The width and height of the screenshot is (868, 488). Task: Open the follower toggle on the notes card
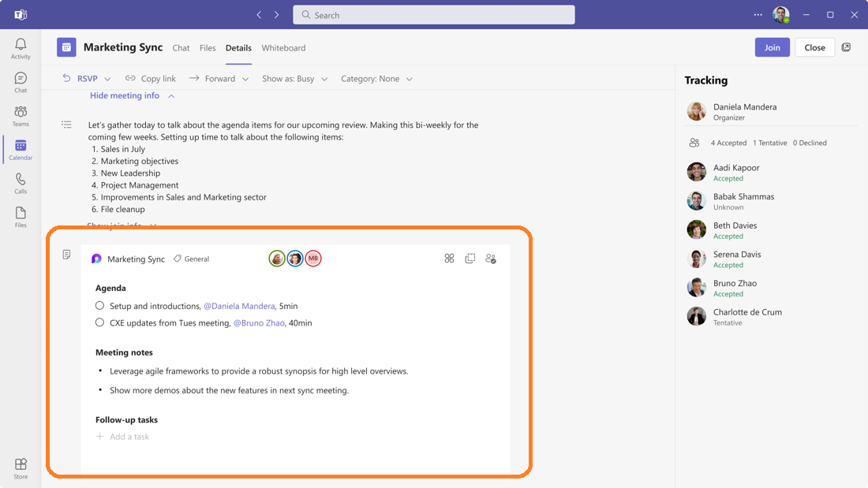click(492, 258)
